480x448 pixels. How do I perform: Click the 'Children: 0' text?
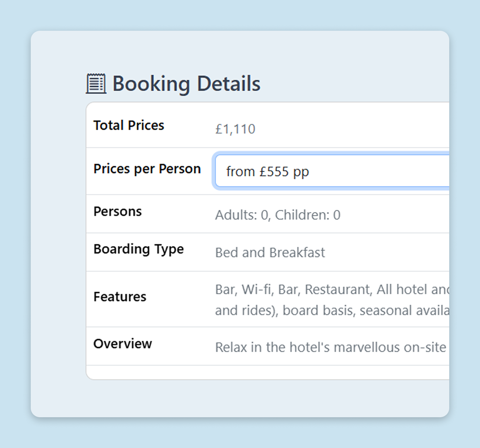[x=308, y=215]
